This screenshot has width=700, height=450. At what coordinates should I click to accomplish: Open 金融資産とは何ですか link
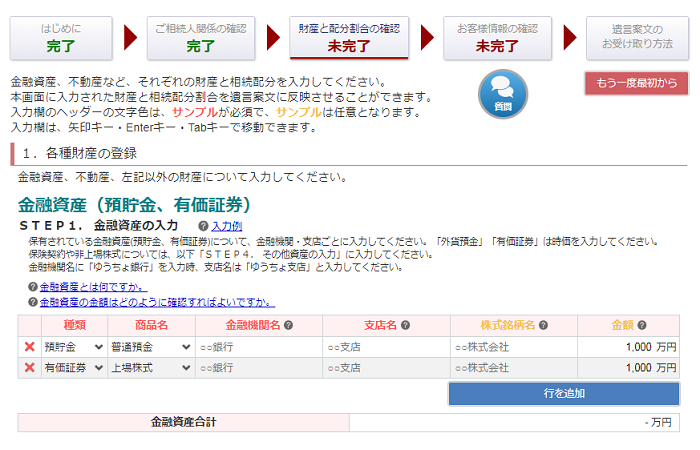click(x=93, y=287)
